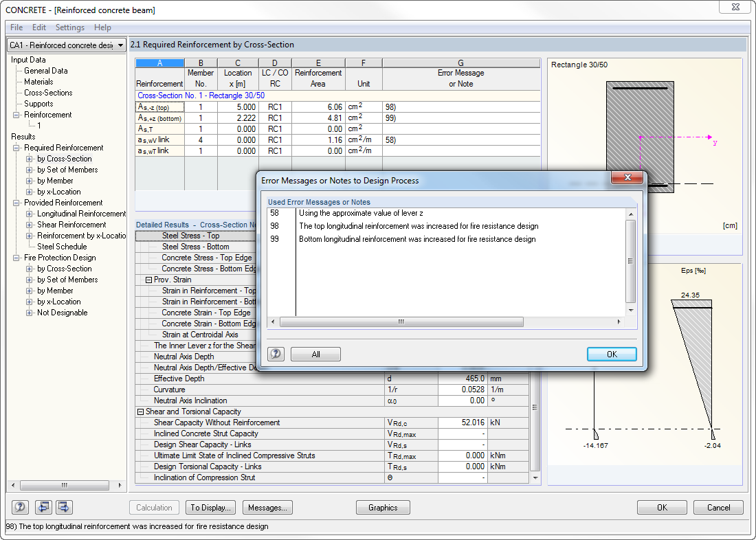
Task: Open the Edit menu
Action: [x=39, y=27]
